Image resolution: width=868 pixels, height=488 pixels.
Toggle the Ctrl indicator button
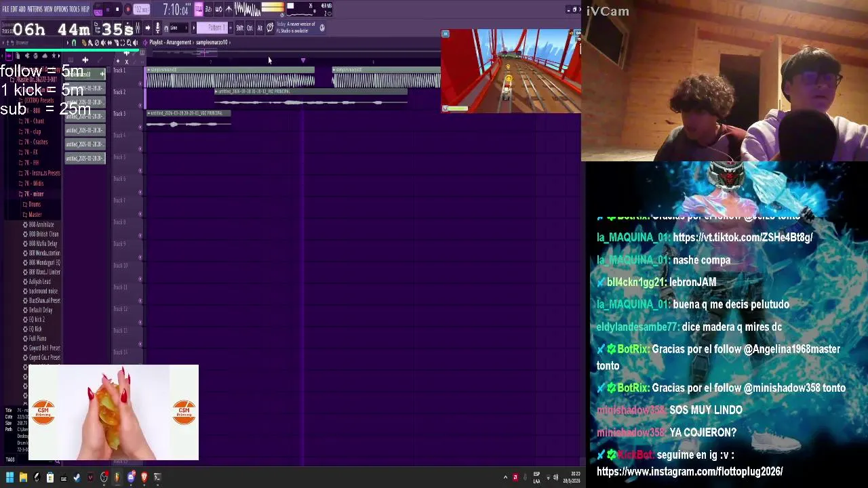coord(250,28)
